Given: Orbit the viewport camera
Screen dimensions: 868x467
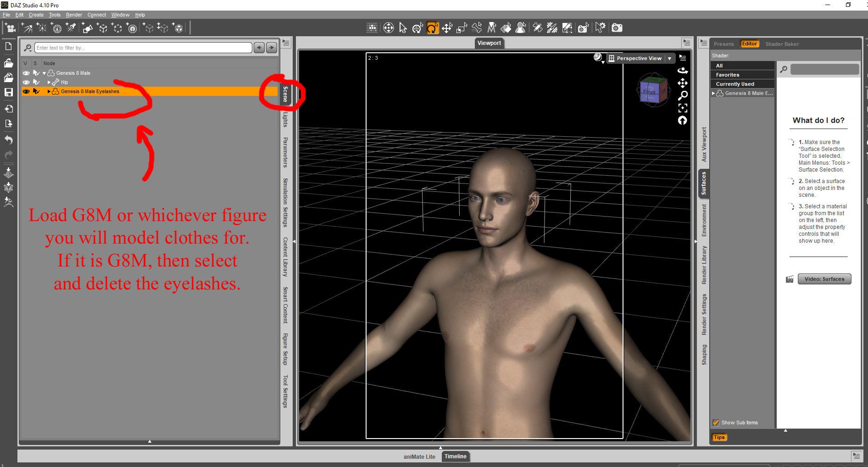Looking at the screenshot, I should [x=683, y=70].
